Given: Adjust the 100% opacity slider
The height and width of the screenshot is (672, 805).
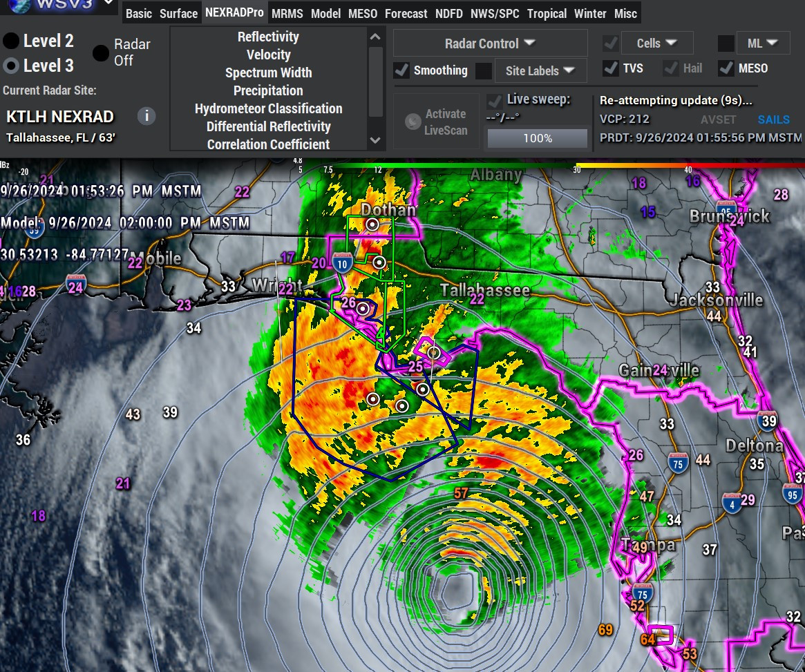Looking at the screenshot, I should [538, 138].
